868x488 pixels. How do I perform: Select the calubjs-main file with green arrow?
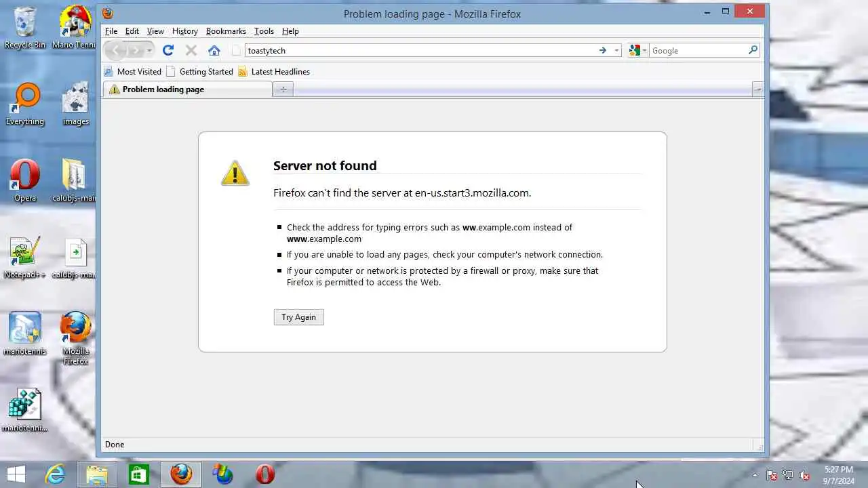pyautogui.click(x=74, y=258)
